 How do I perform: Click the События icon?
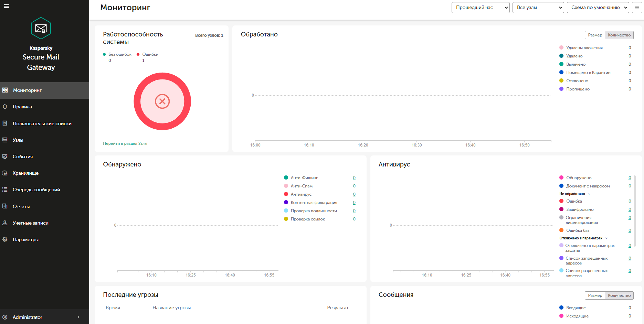point(5,156)
